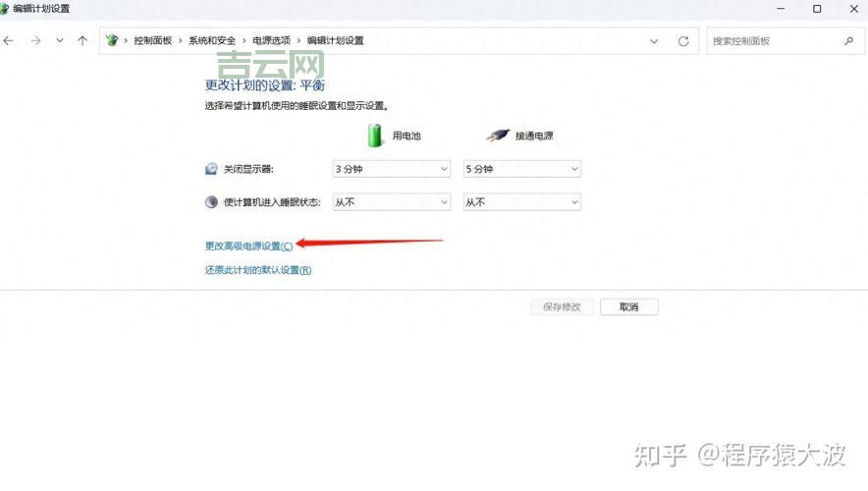Click 还原此计划的默认设置(R) link
Viewport: 868px width, 491px height.
point(258,270)
